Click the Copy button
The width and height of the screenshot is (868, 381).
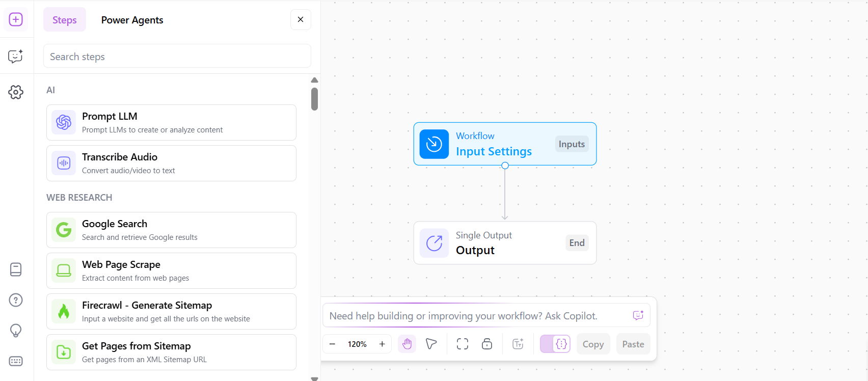pyautogui.click(x=593, y=344)
